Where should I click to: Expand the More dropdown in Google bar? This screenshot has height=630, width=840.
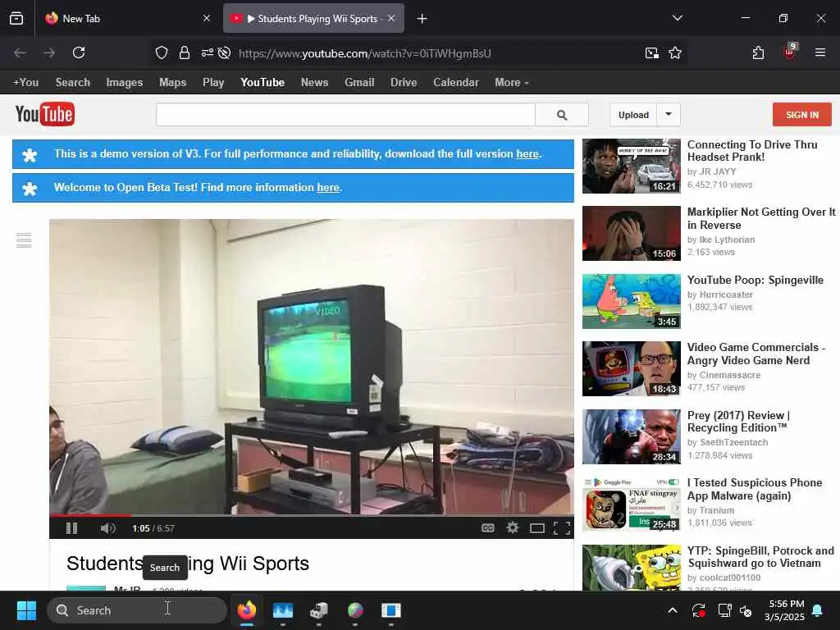click(x=512, y=83)
